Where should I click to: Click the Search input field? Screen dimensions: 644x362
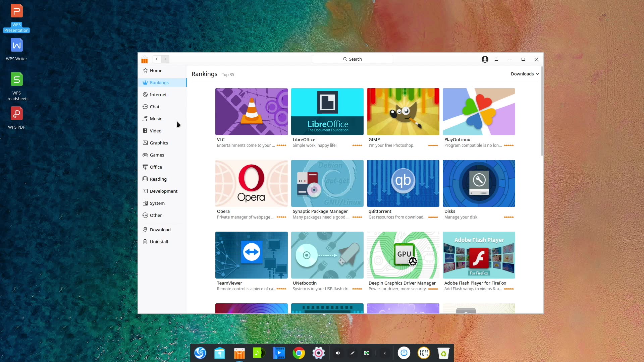(x=352, y=59)
